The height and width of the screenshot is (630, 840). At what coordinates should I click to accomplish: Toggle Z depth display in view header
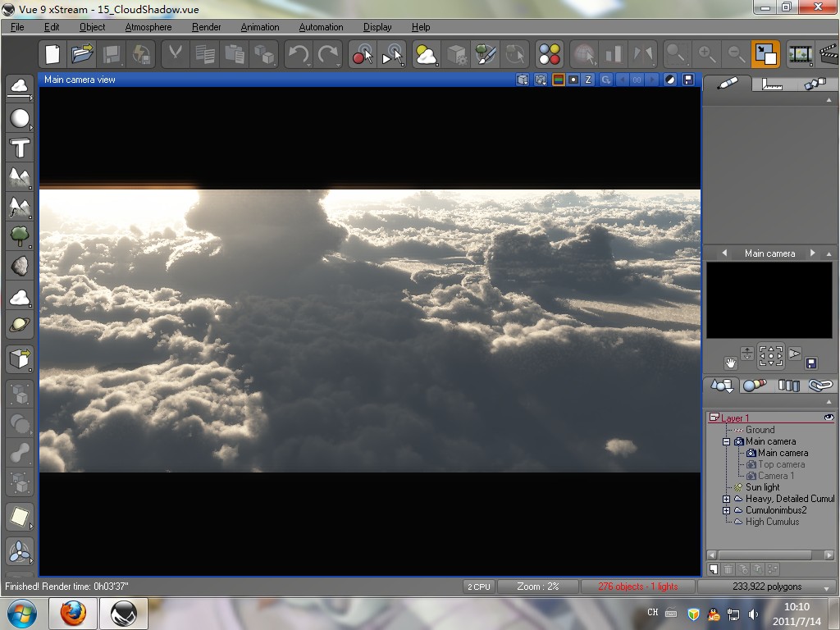(x=588, y=80)
